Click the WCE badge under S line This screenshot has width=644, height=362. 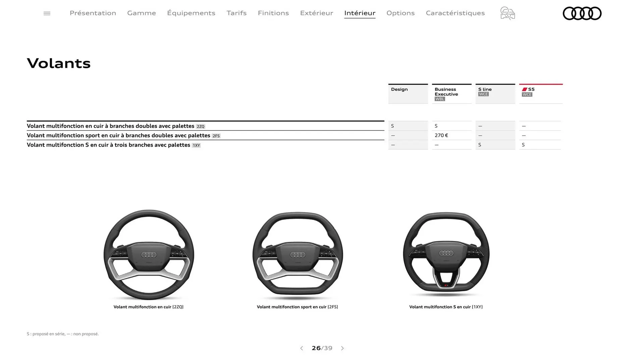(x=483, y=94)
